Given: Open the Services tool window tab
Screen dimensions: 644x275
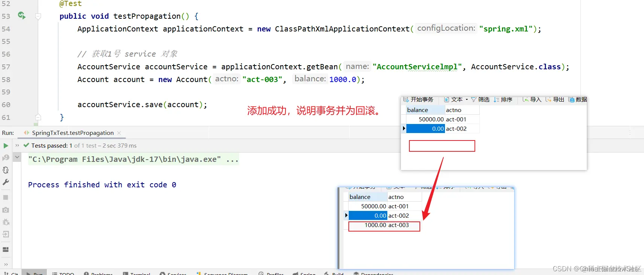Looking at the screenshot, I should (173, 273).
